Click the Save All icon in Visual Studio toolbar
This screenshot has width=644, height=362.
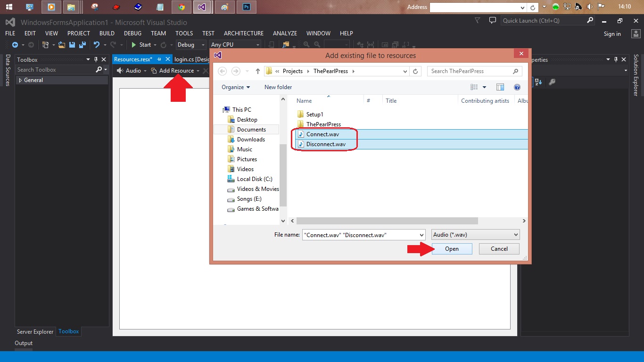click(83, 45)
